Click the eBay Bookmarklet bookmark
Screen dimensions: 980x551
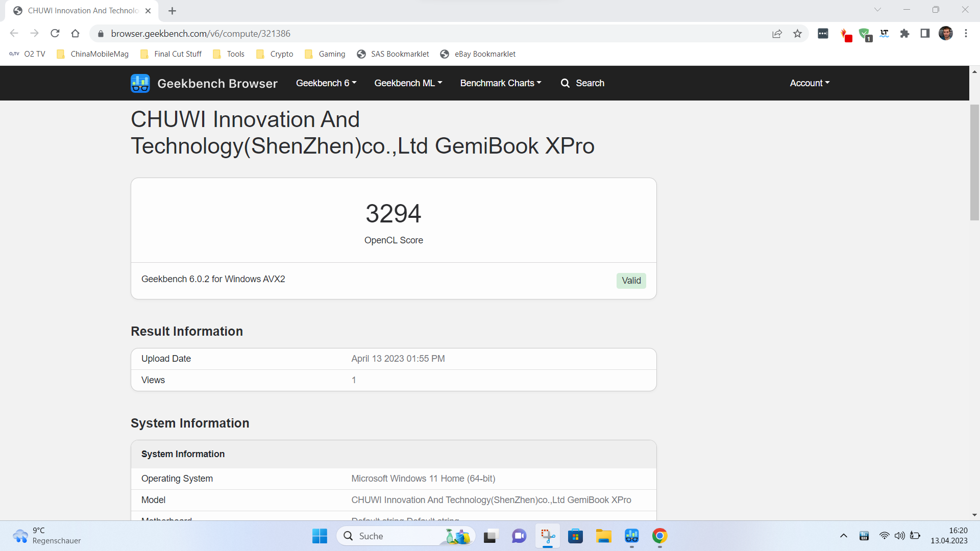point(478,54)
